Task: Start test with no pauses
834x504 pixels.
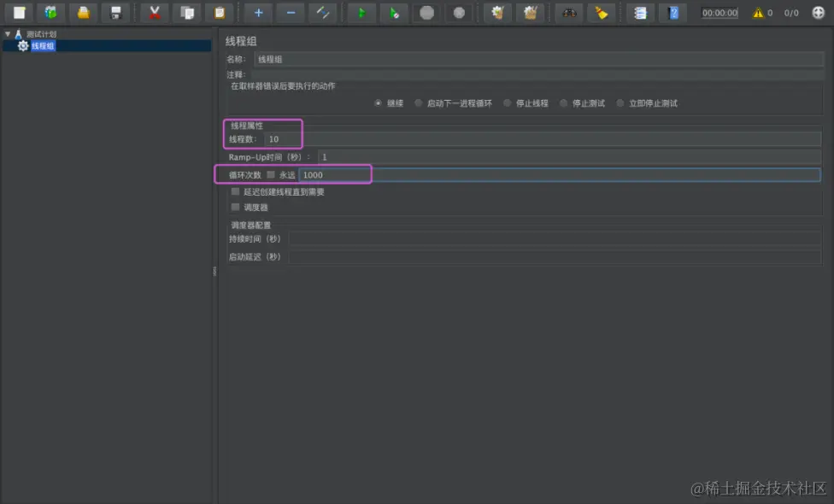Action: 394,13
